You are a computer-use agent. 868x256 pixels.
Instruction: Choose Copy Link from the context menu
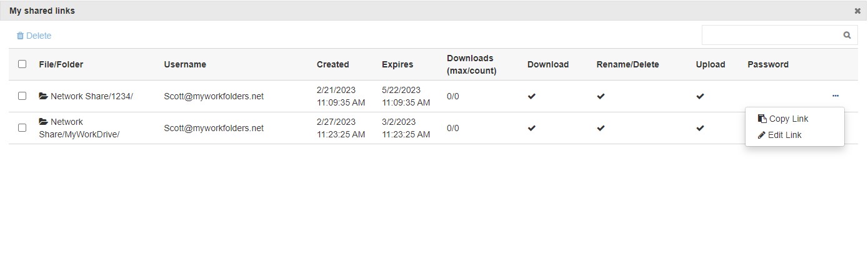(x=788, y=119)
